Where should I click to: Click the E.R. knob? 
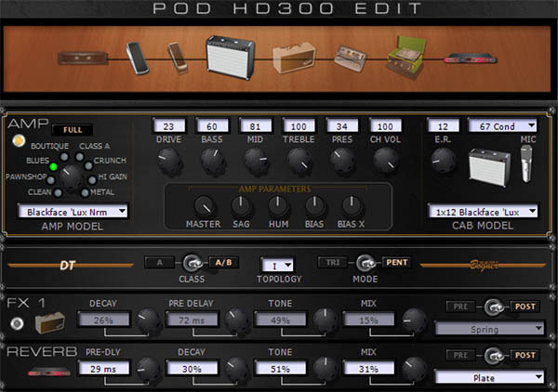443,161
